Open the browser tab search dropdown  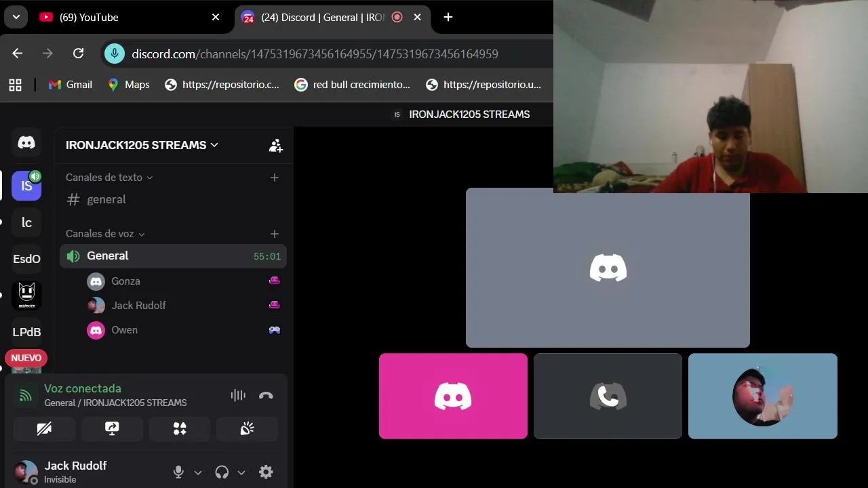pos(16,17)
